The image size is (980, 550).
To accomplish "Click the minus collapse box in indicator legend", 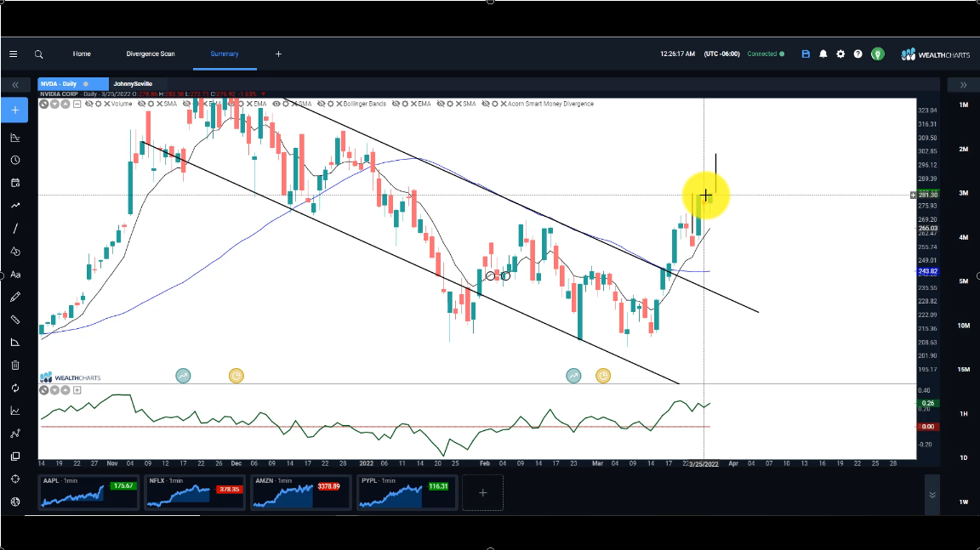I will [77, 105].
